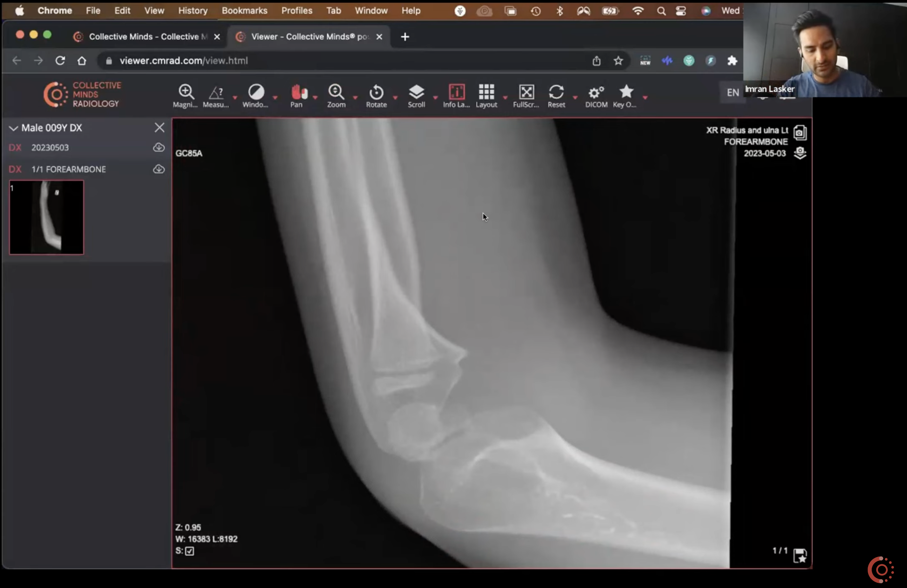
Task: Select the FOREARMBONE series thumbnail
Action: click(x=47, y=217)
